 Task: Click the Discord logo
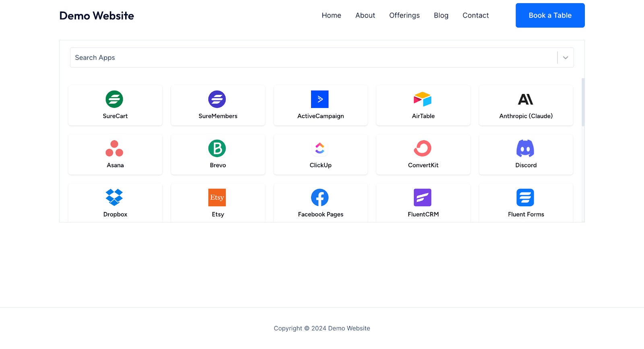[525, 148]
